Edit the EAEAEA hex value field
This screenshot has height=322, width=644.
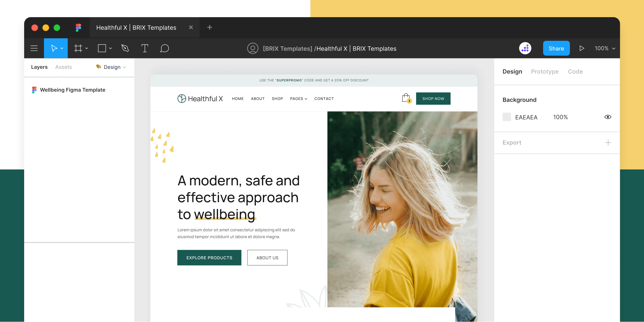[x=526, y=117]
